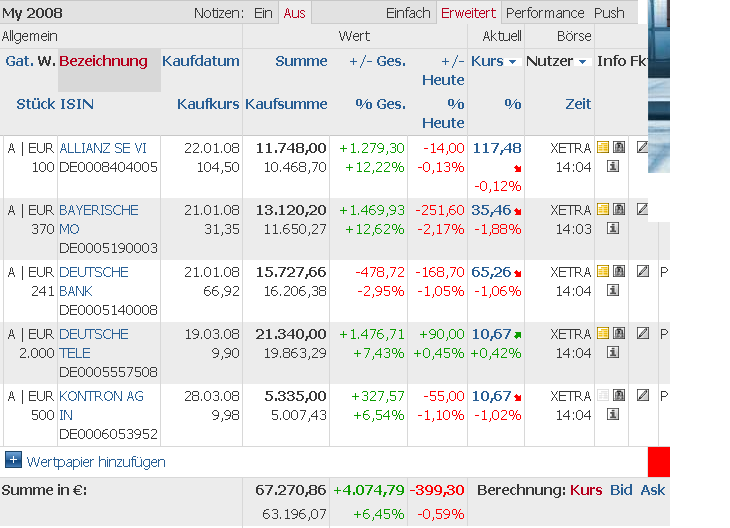730x528 pixels.
Task: Open the ALLIANZ SE VI link
Action: pyautogui.click(x=103, y=148)
